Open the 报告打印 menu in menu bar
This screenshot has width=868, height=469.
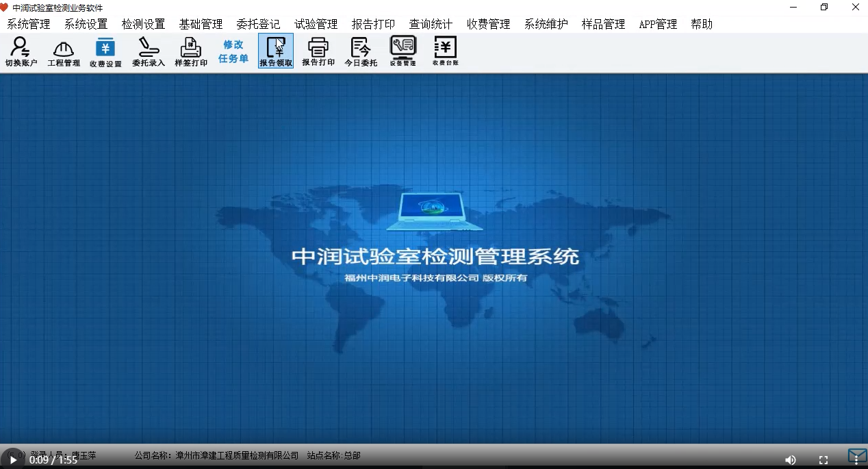pos(374,24)
